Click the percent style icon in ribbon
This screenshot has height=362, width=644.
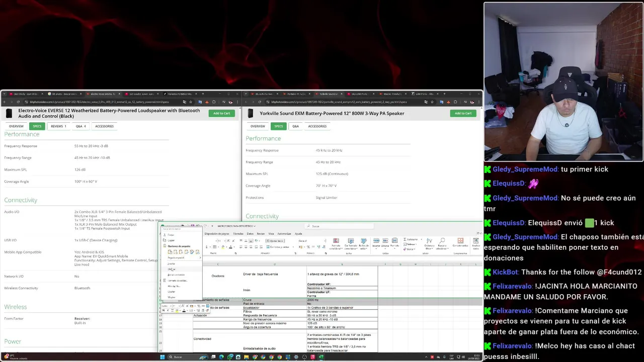308,247
